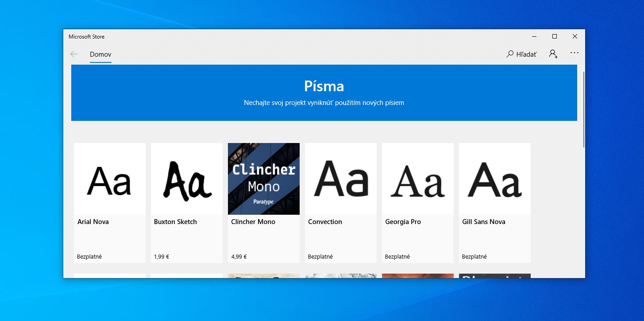Click the Georgia Pro title text
The width and height of the screenshot is (644, 321).
tap(403, 222)
